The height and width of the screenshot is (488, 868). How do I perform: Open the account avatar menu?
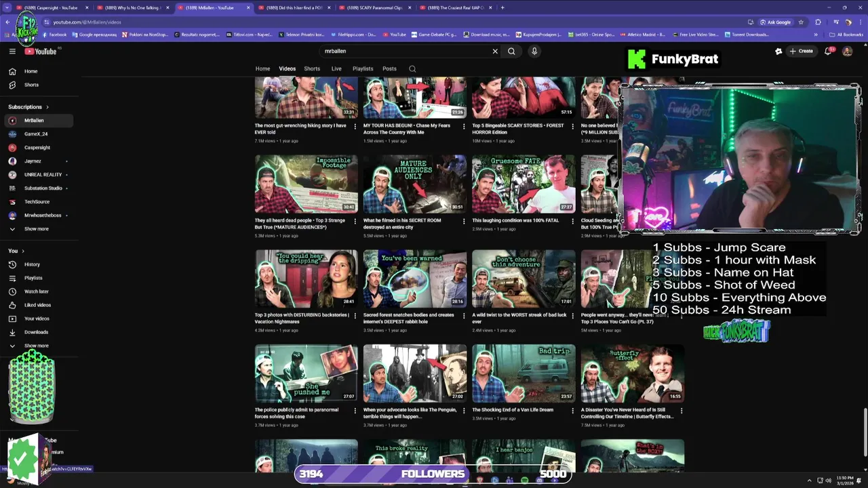847,51
